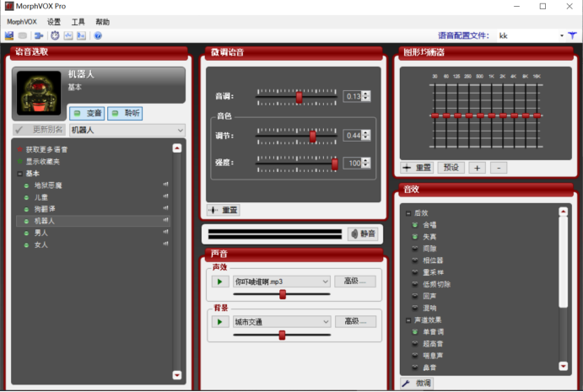The image size is (583, 392).
Task: Click the 静音 mute button
Action: pyautogui.click(x=364, y=234)
